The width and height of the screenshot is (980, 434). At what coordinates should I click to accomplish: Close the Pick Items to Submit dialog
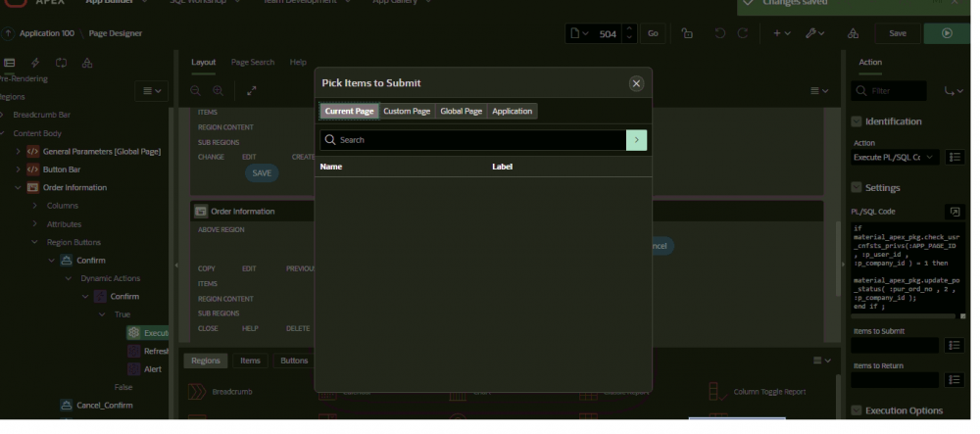[x=636, y=83]
